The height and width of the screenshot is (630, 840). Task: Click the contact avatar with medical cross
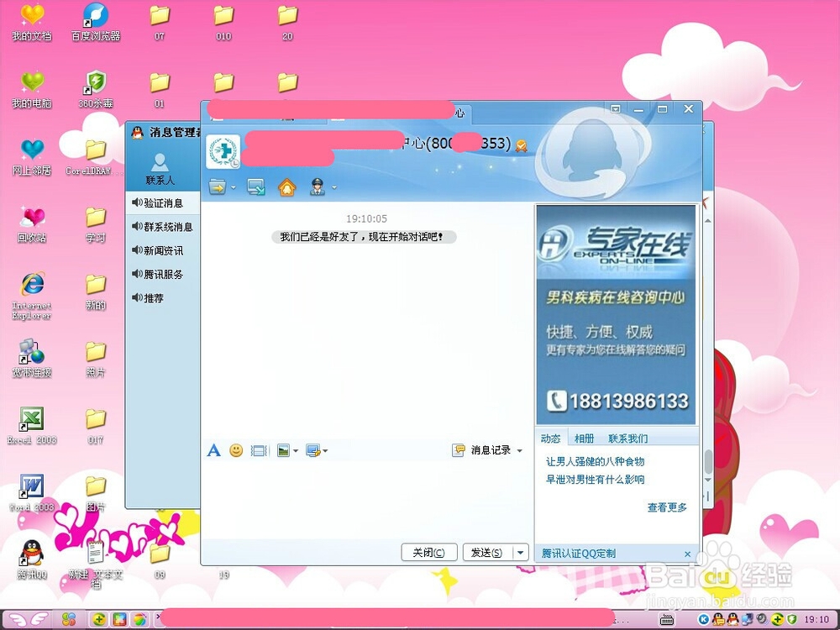click(223, 151)
